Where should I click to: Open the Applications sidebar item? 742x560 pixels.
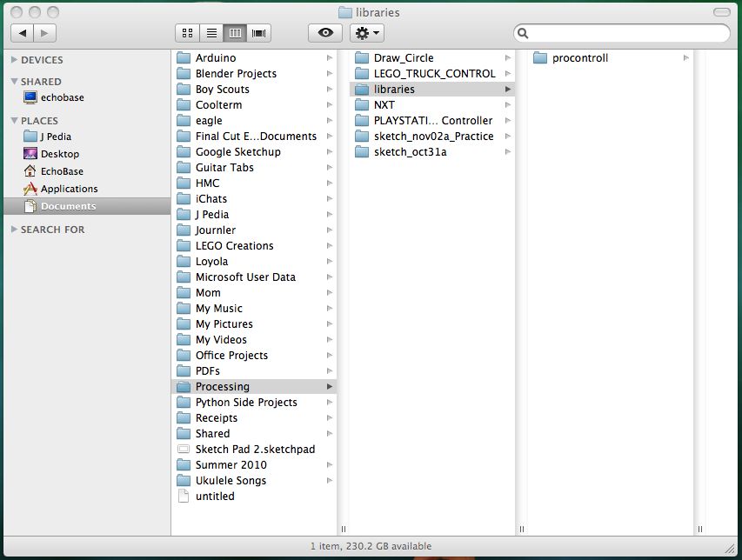[69, 189]
